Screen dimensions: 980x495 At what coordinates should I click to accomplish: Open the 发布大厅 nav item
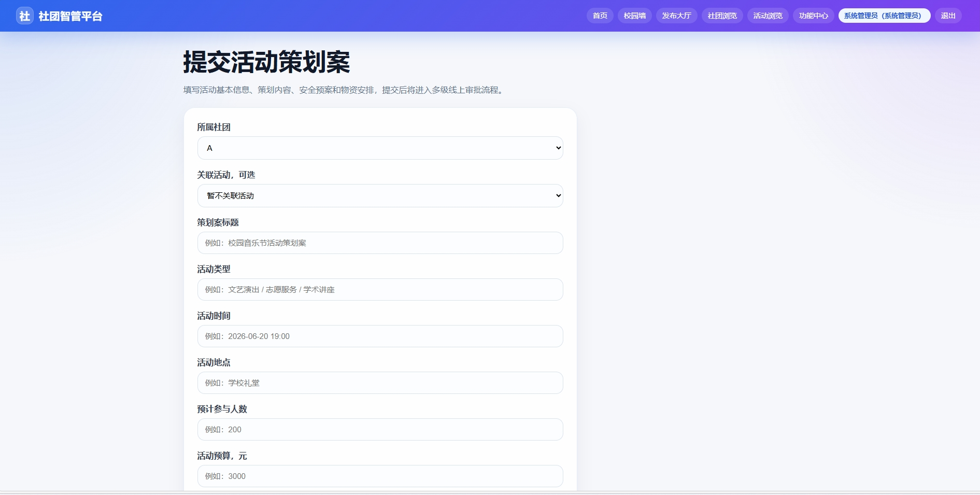pyautogui.click(x=677, y=16)
